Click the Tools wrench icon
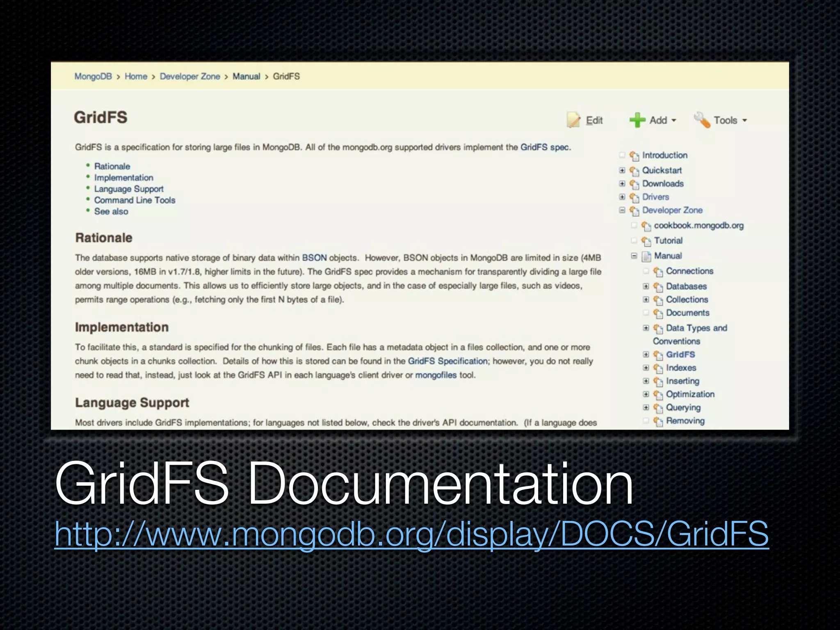 [702, 120]
